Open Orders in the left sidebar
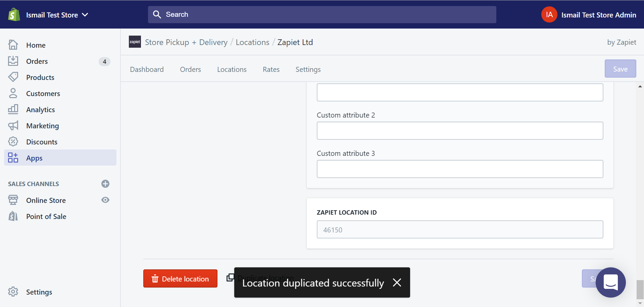The width and height of the screenshot is (644, 307). coord(37,61)
